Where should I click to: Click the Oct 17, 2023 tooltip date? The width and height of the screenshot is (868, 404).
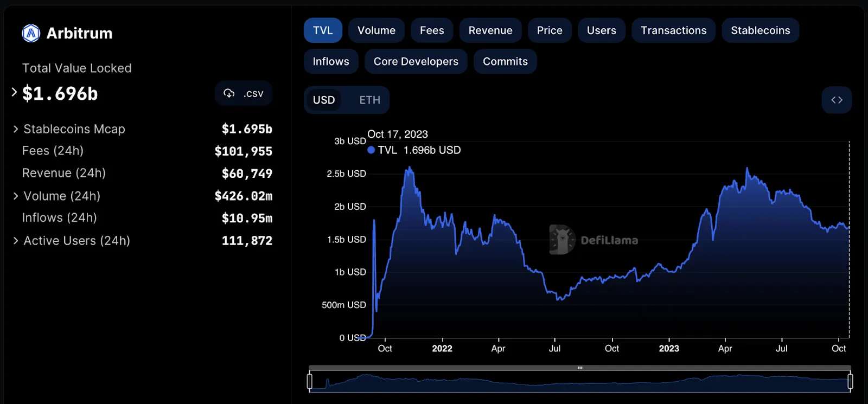[x=398, y=134]
